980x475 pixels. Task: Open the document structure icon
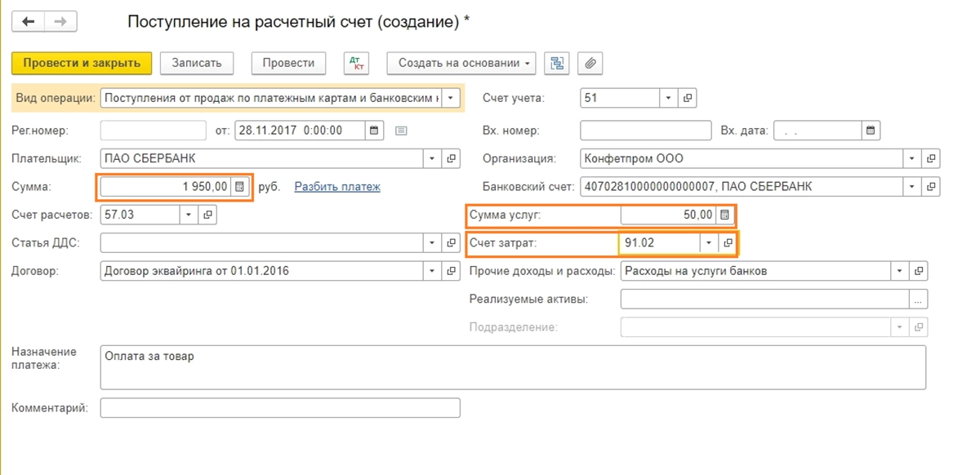point(558,63)
